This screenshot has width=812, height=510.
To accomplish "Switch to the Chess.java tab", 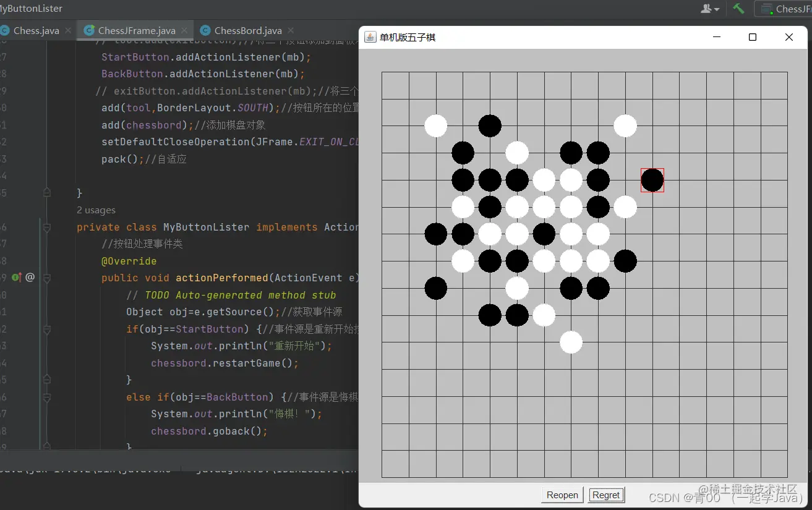I will click(x=36, y=30).
